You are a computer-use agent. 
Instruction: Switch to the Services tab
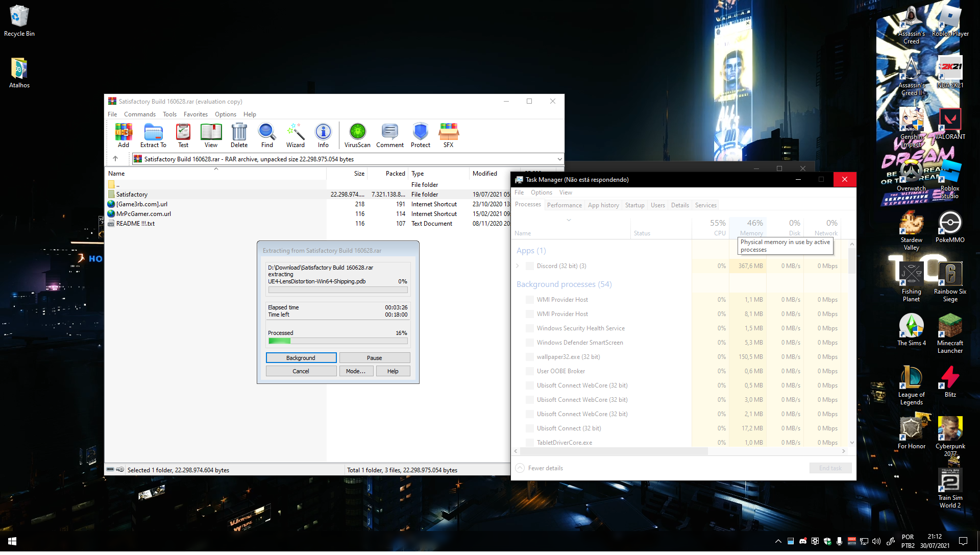[x=706, y=205]
